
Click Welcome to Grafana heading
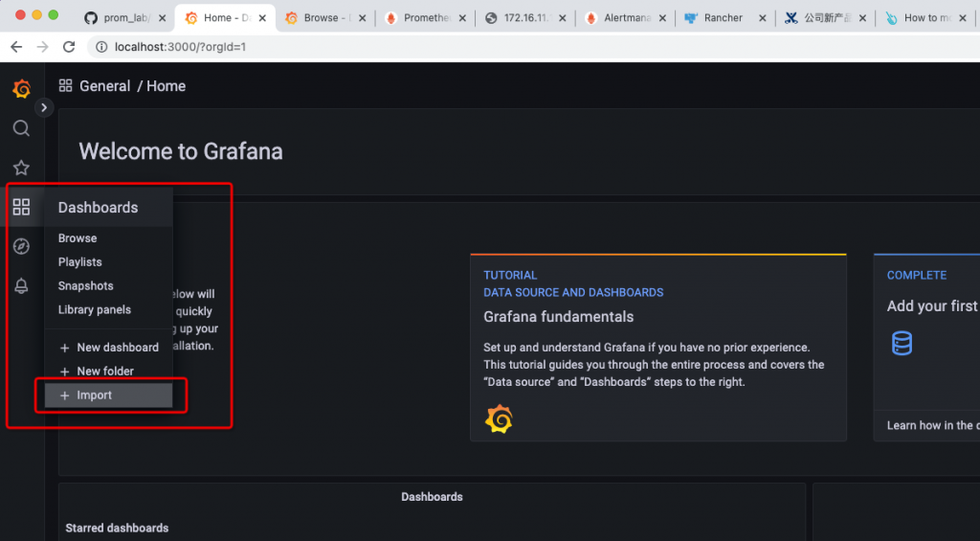(x=181, y=151)
